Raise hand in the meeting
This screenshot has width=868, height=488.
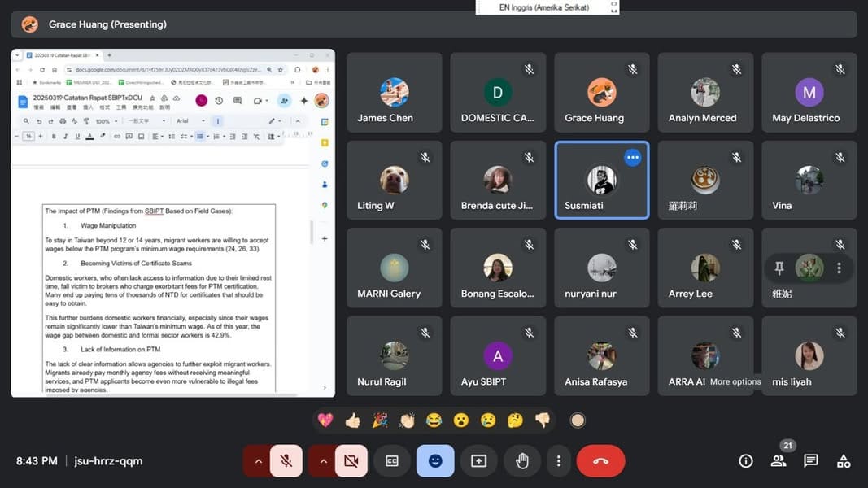(522, 460)
